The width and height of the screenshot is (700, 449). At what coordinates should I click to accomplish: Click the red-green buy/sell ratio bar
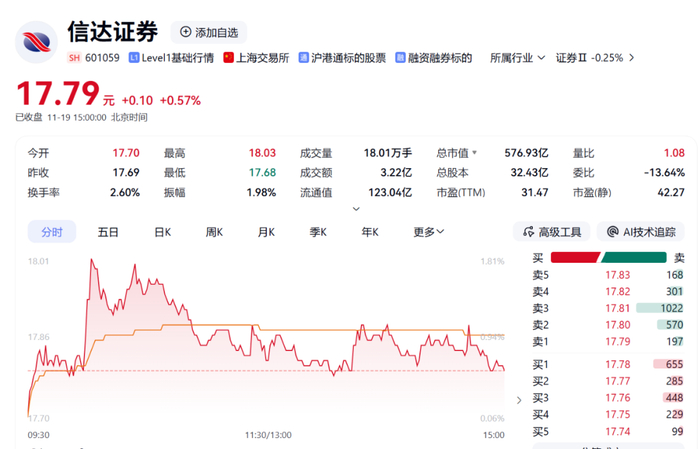click(608, 258)
